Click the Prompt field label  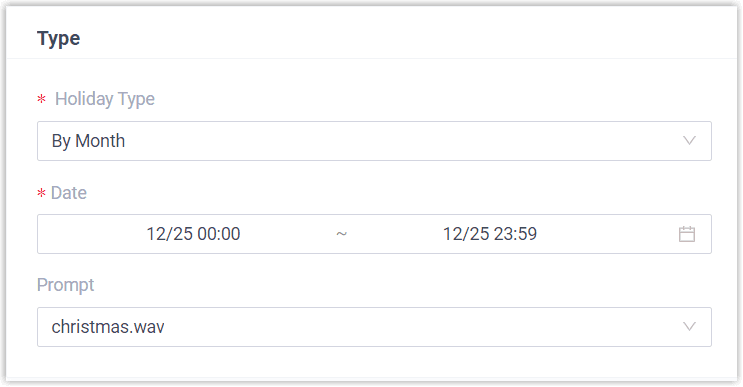(x=65, y=285)
